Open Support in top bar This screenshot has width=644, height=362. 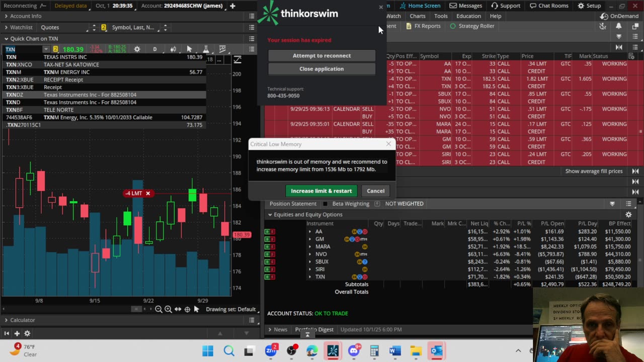506,6
